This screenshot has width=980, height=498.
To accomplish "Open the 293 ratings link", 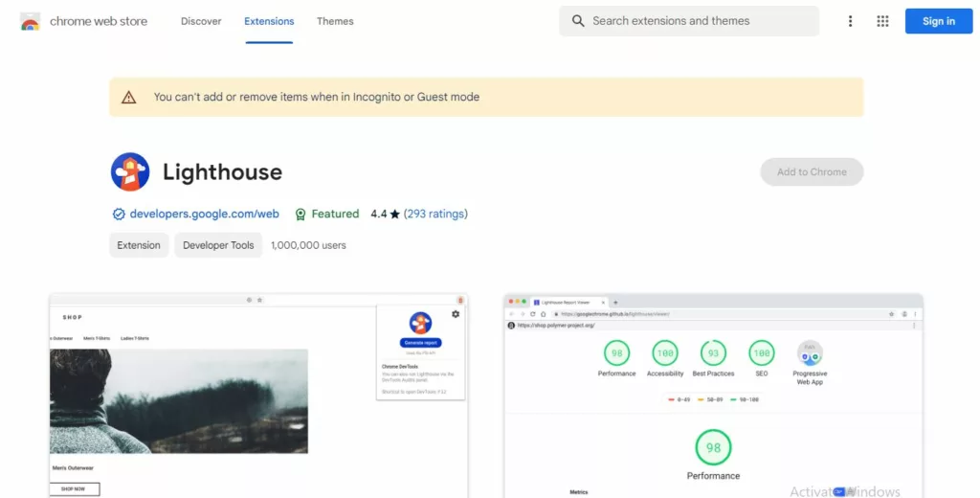I will click(x=435, y=214).
